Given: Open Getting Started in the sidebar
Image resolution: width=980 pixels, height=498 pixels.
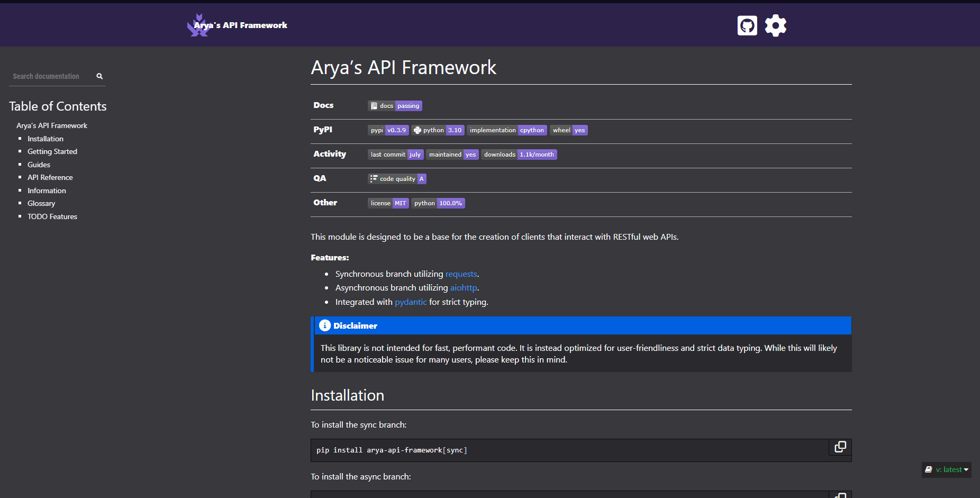Looking at the screenshot, I should tap(52, 151).
